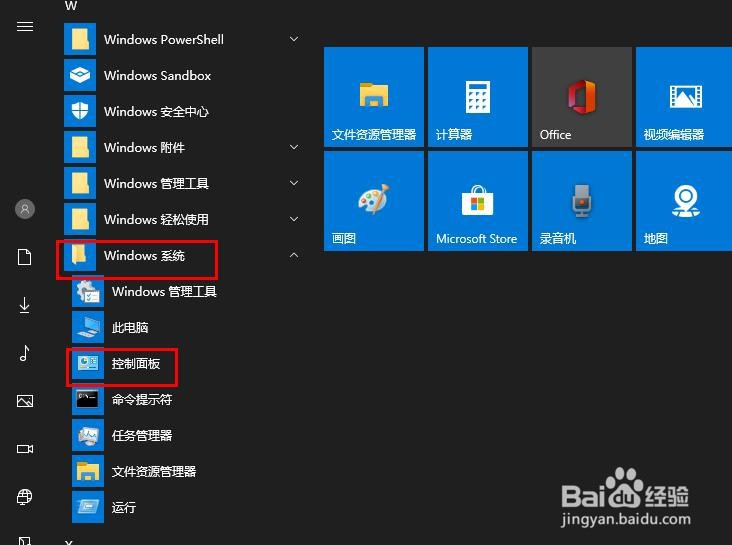The width and height of the screenshot is (732, 545).
Task: Open the hamburger menu at top left
Action: (25, 27)
